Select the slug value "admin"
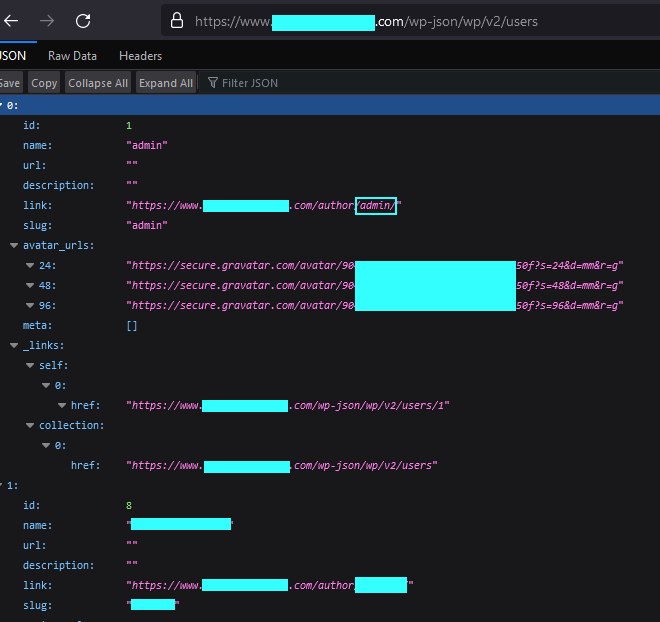 point(147,225)
